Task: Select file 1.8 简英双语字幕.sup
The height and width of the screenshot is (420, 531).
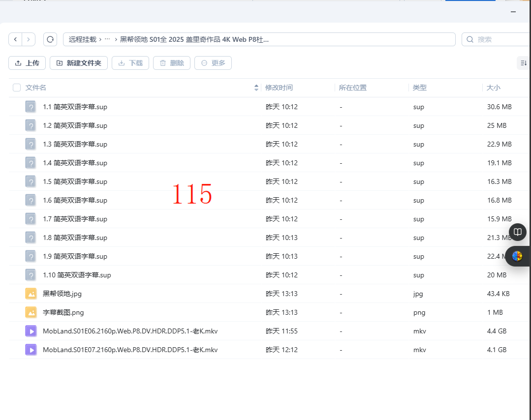Action: click(75, 238)
